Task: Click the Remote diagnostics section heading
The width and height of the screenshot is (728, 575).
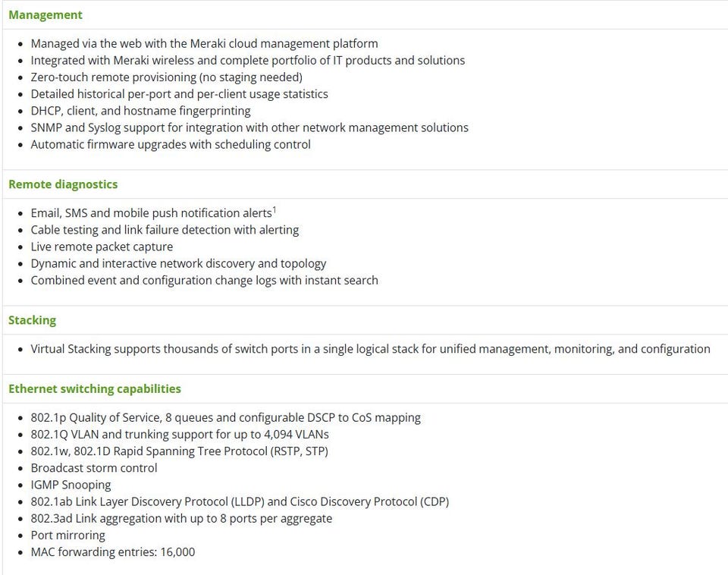Action: [63, 184]
